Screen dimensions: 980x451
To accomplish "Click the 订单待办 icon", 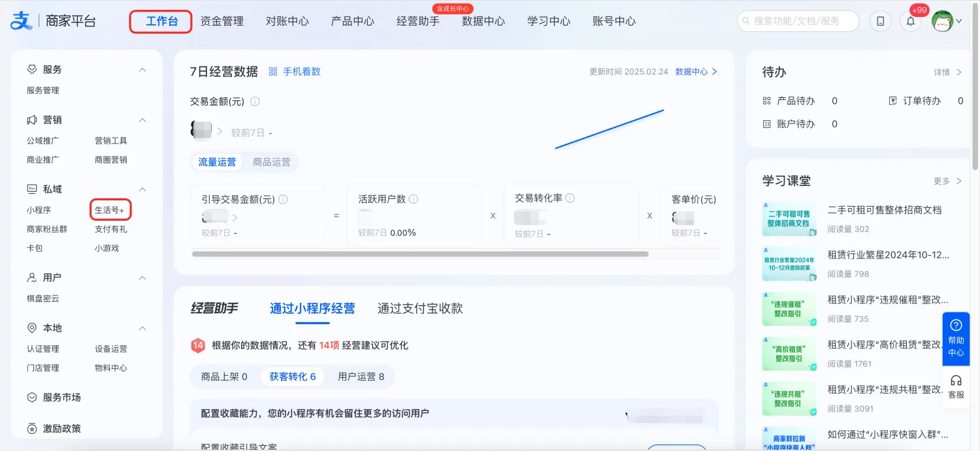I will 893,101.
